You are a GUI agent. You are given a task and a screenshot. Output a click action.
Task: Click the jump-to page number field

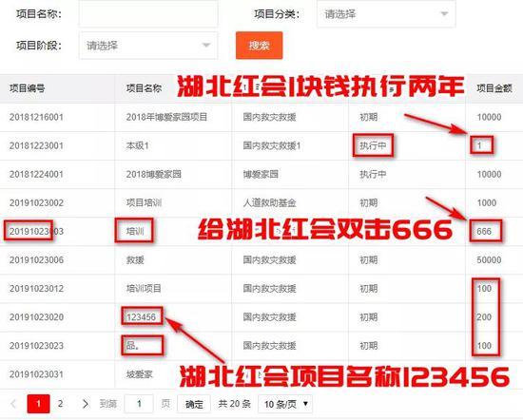click(139, 404)
